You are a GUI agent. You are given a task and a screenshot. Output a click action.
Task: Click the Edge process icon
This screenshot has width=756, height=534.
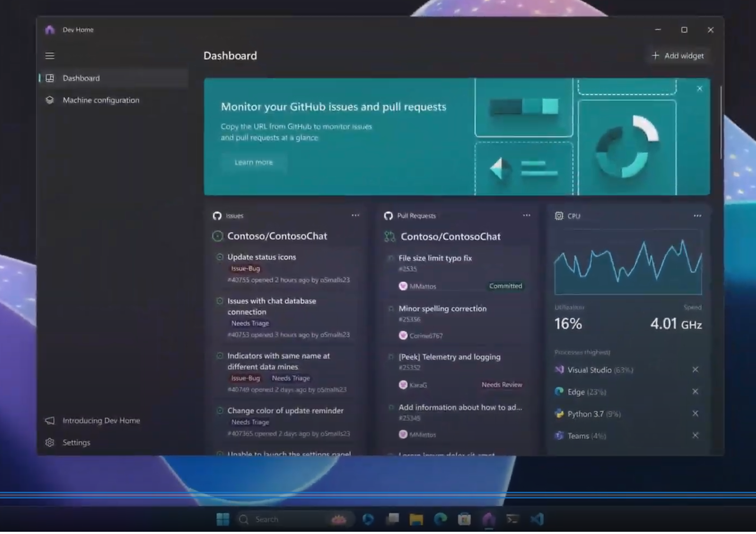[x=559, y=391]
